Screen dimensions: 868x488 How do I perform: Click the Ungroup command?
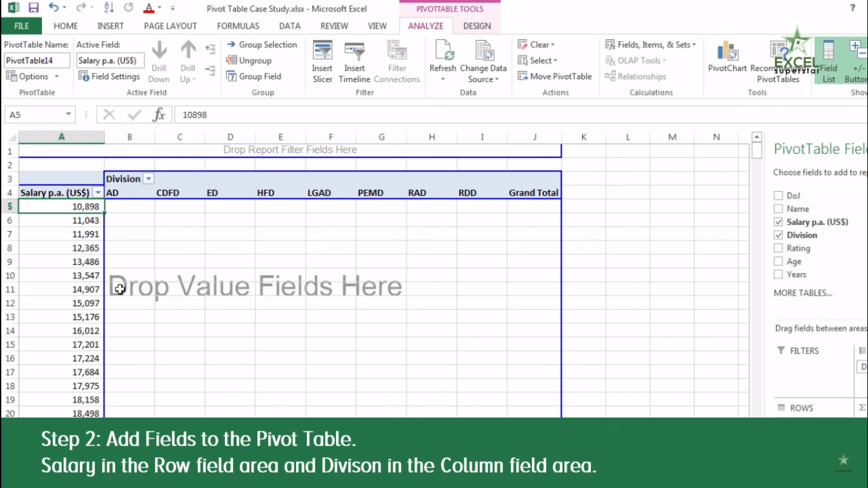pyautogui.click(x=248, y=60)
